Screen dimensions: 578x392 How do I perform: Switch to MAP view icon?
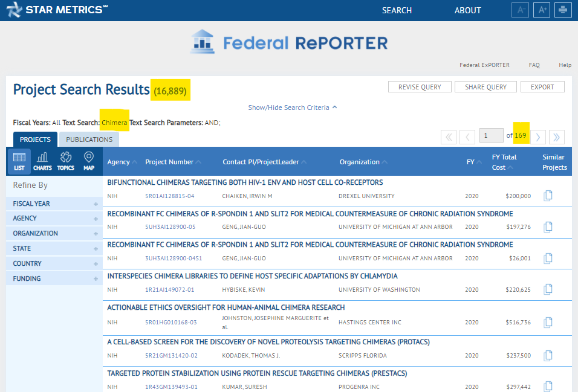(x=89, y=161)
